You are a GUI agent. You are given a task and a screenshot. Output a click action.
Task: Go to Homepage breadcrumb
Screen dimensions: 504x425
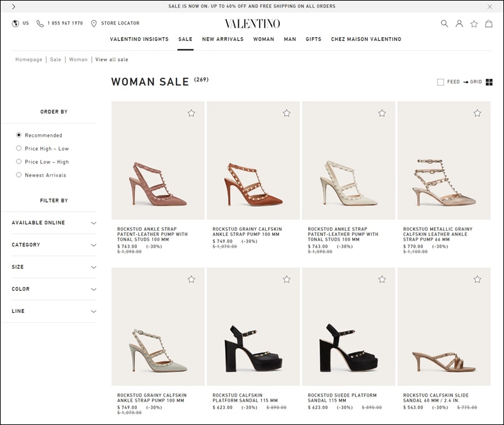[28, 59]
